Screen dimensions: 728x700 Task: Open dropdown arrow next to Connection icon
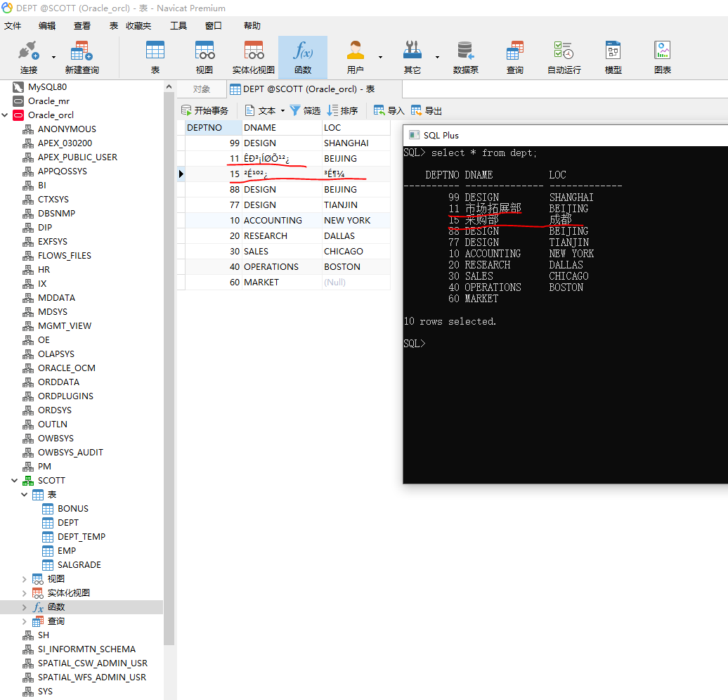(x=54, y=57)
